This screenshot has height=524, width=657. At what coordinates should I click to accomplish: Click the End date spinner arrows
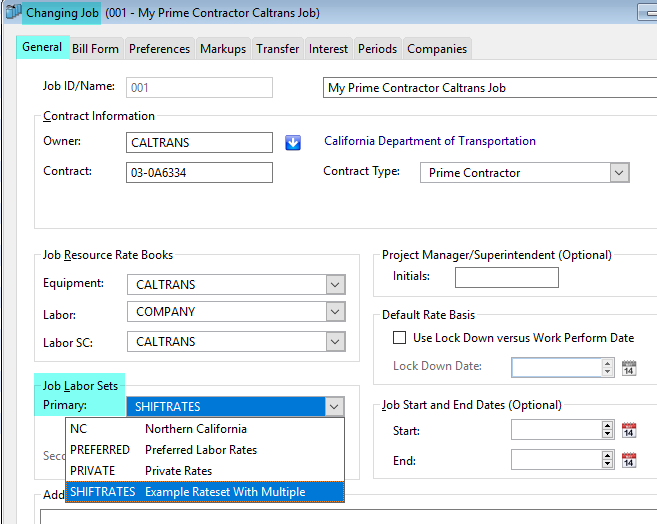coord(608,460)
